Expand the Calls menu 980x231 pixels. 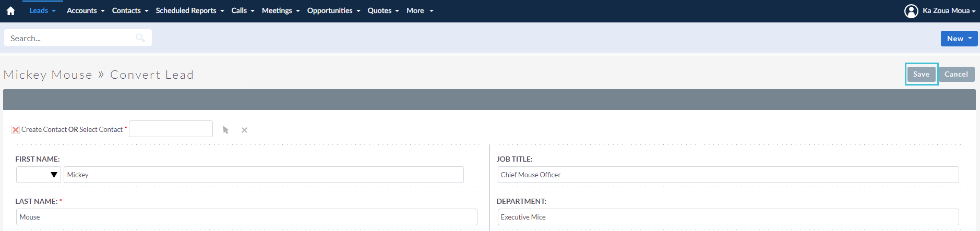click(x=243, y=10)
